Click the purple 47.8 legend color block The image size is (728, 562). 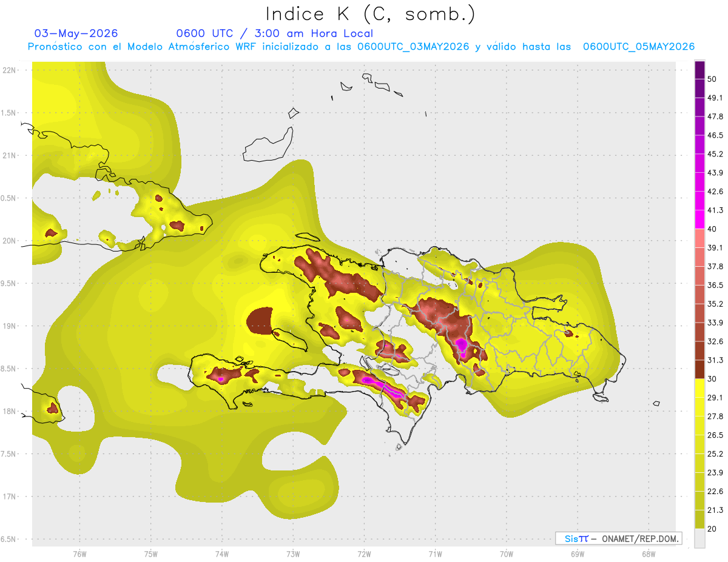(x=699, y=107)
